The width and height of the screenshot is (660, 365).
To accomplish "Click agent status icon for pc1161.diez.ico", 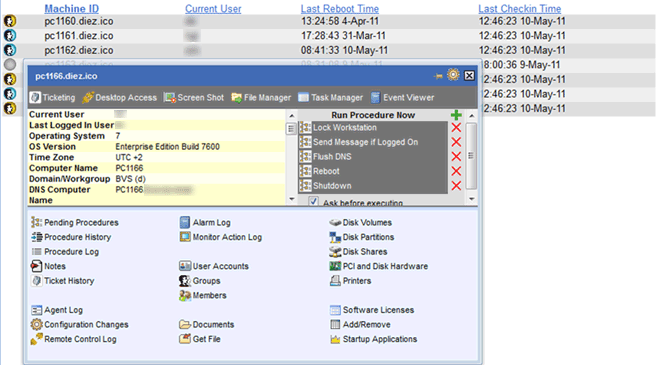I will coord(10,35).
